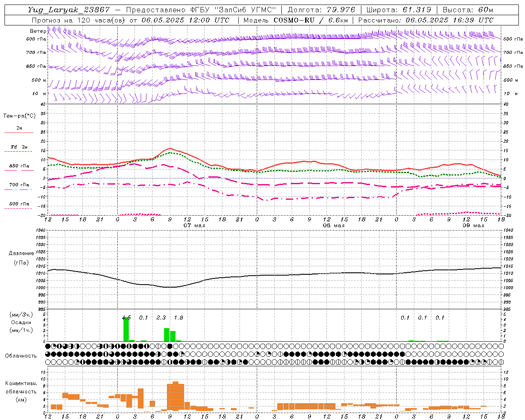
Task: Click the (гПа) unit under Давление
Action: 21,263
